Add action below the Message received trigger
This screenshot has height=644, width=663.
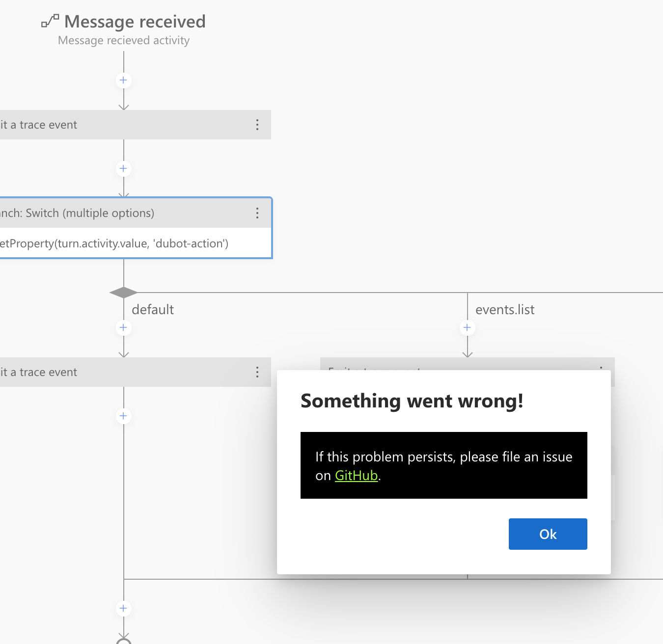[x=123, y=80]
